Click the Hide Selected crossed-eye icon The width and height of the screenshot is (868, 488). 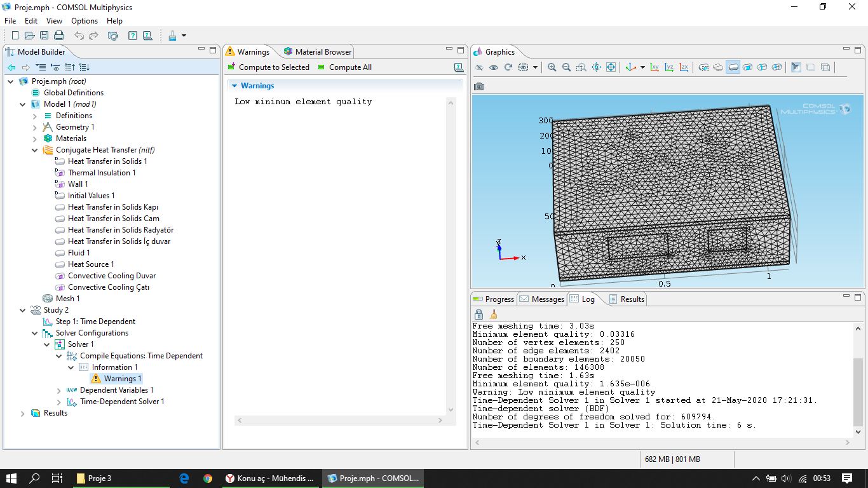(479, 67)
